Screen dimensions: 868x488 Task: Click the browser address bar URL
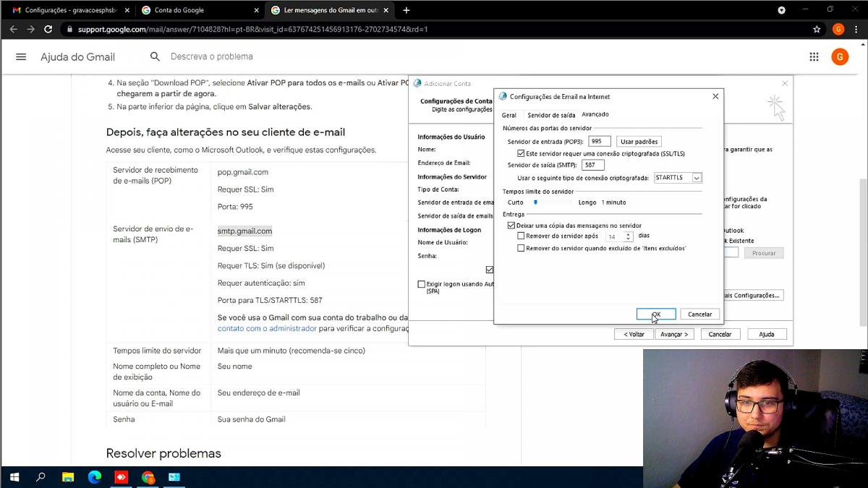coord(253,30)
